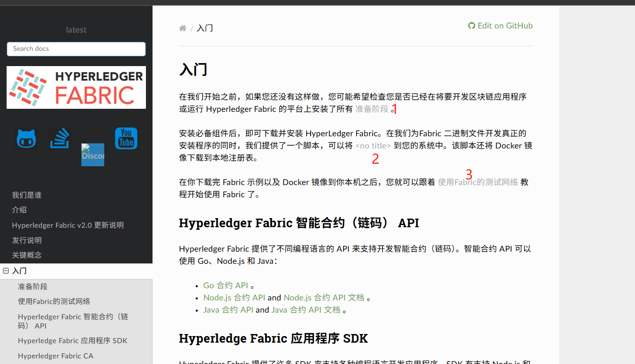635x364 pixels.
Task: Open the Java 合约 API 文档 link
Action: coord(306,310)
